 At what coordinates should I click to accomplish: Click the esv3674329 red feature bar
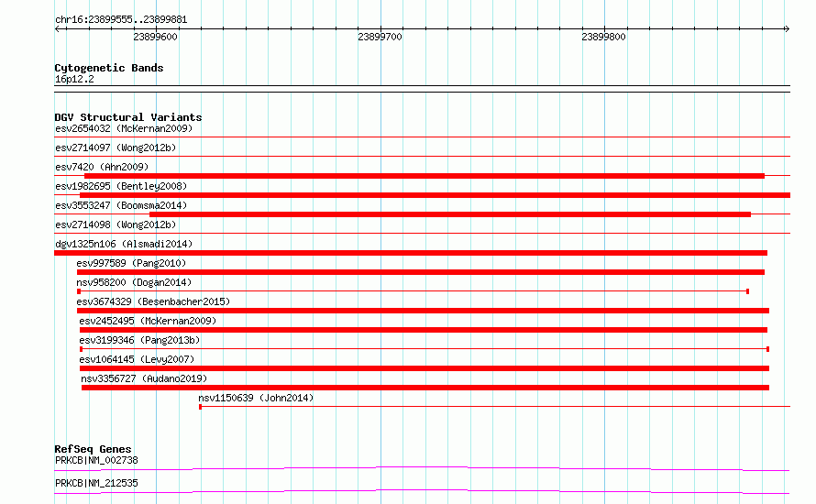click(423, 311)
